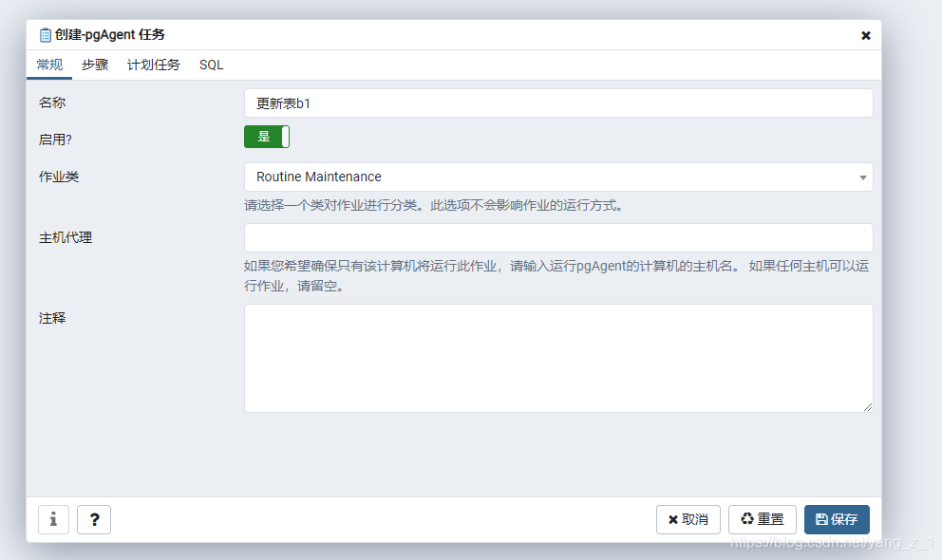Toggle the 启用? switch
This screenshot has width=942, height=560.
click(267, 137)
